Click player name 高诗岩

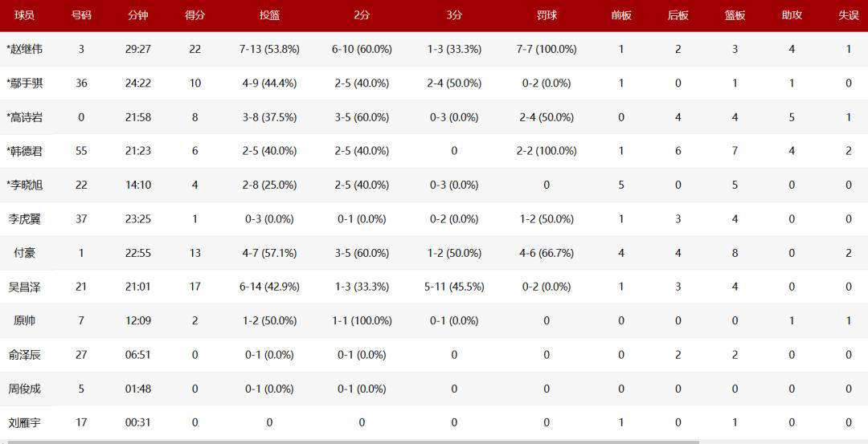(x=25, y=117)
